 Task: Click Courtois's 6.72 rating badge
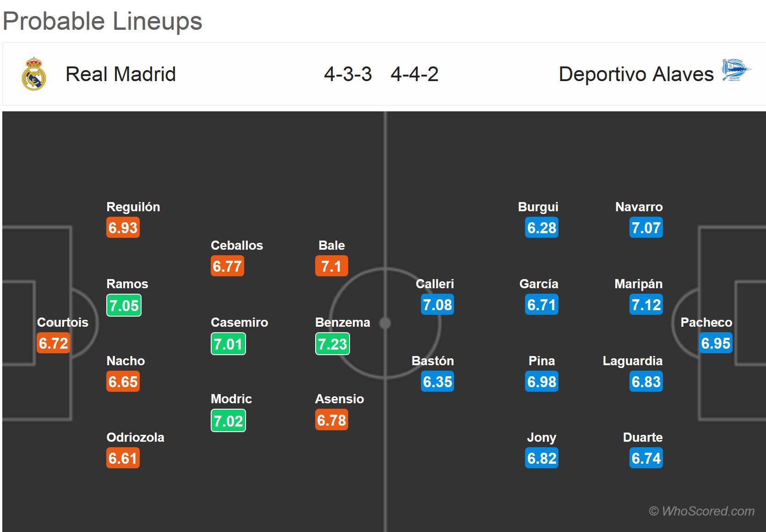(x=54, y=343)
